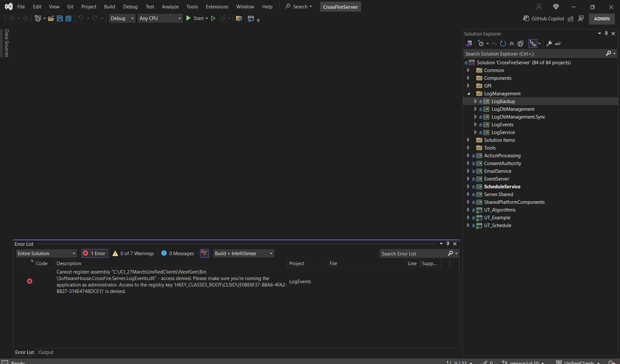Collapse all nodes in Solution Explorer

[x=512, y=44]
